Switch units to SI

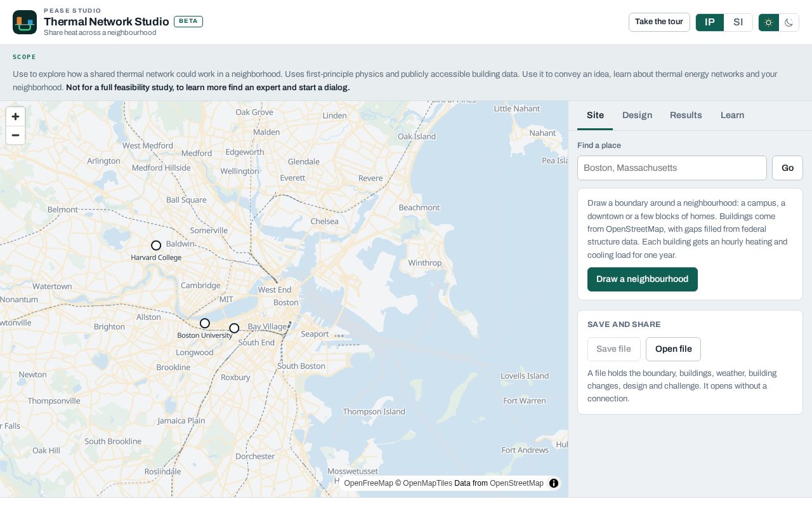click(738, 22)
